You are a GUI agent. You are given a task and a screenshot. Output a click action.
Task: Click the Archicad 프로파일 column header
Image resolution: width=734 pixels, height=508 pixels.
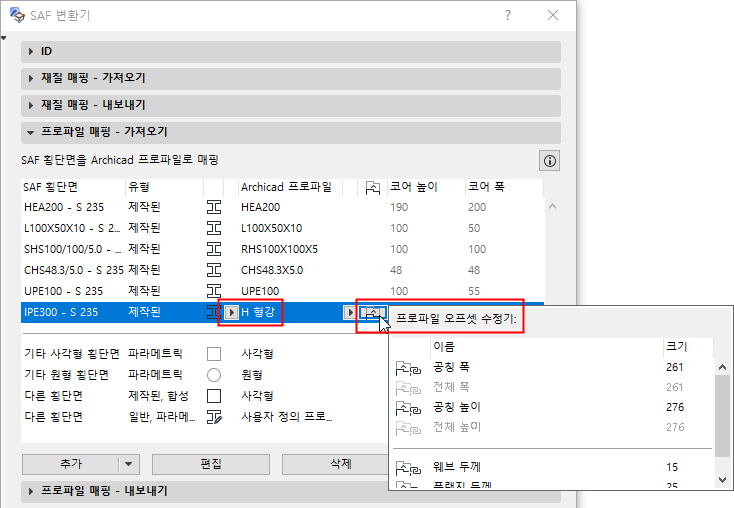click(290, 187)
